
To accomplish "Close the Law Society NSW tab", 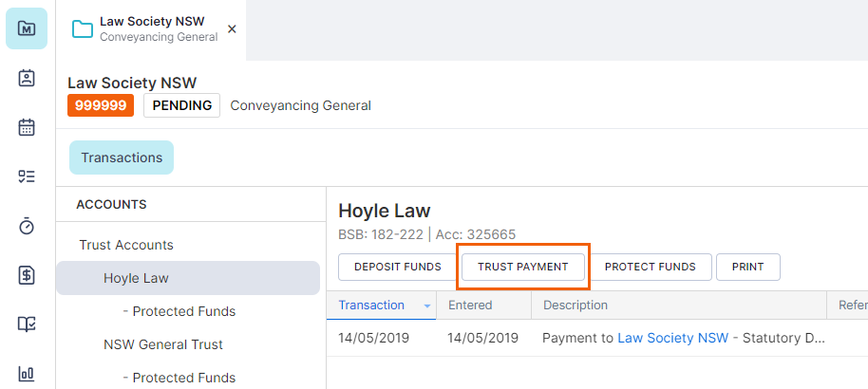I will click(232, 28).
